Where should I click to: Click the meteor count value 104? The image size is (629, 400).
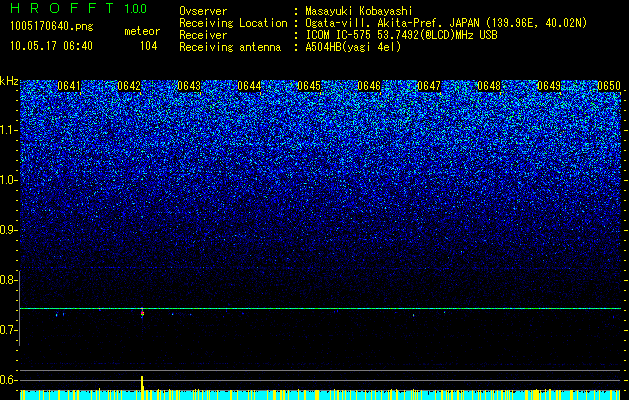click(x=148, y=46)
